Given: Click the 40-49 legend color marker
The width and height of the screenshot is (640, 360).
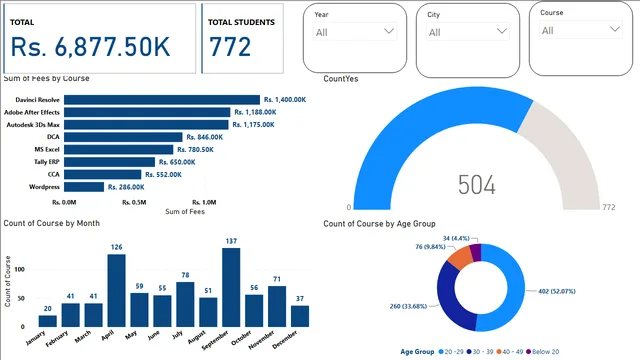Looking at the screenshot, I should point(499,351).
